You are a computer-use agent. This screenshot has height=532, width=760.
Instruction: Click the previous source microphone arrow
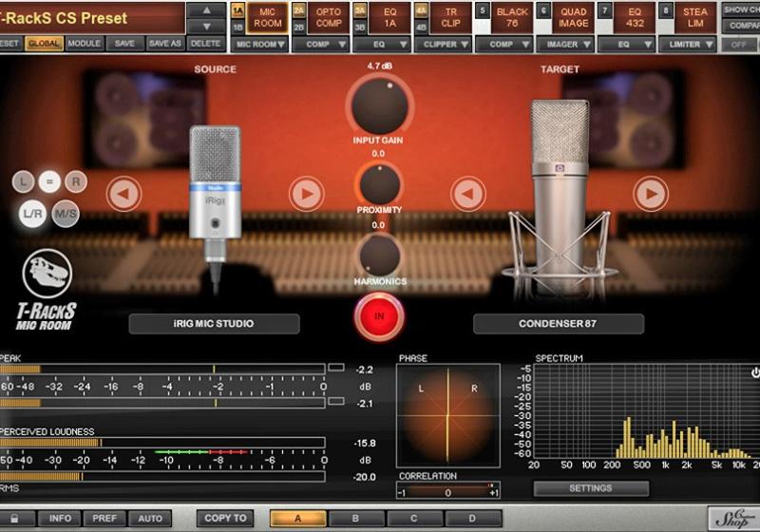coord(123,194)
